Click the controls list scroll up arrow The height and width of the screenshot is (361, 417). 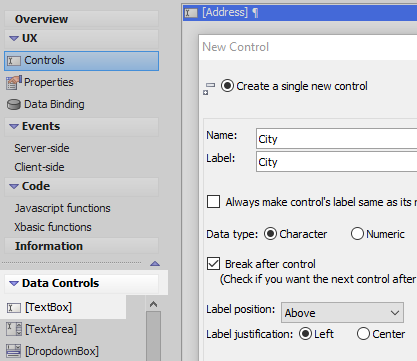tap(153, 304)
